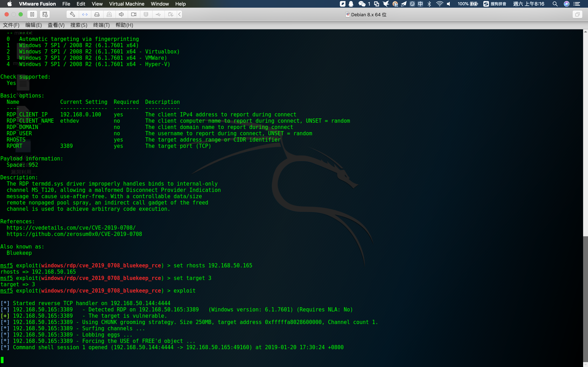Screen dimensions: 588x367
Task: Click the shared folders icon
Action: pos(171,15)
